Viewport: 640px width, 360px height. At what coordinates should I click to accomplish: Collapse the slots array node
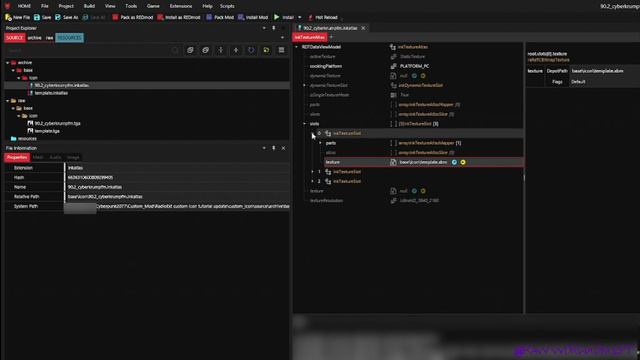point(304,124)
